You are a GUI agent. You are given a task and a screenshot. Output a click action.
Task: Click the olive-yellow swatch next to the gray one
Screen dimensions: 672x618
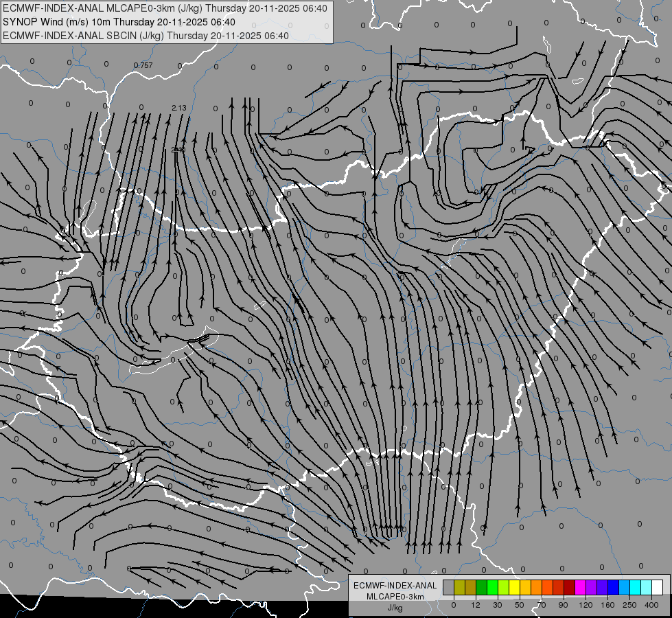click(459, 587)
